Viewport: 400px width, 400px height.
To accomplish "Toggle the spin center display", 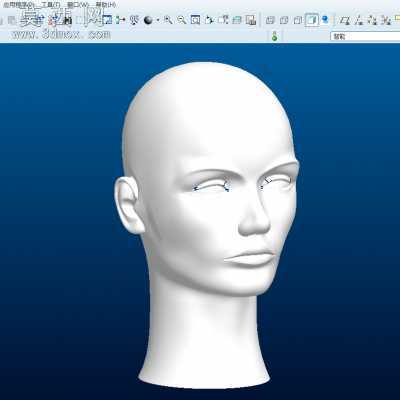I will [x=120, y=20].
